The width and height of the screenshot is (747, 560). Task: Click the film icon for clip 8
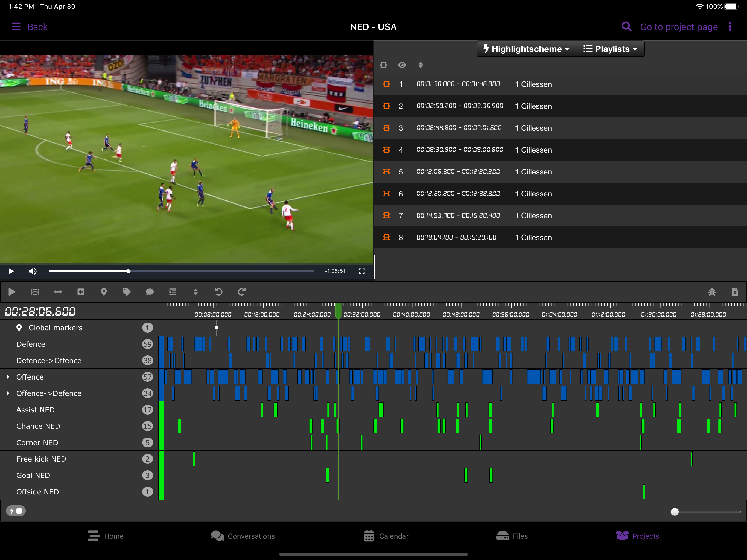pyautogui.click(x=386, y=237)
